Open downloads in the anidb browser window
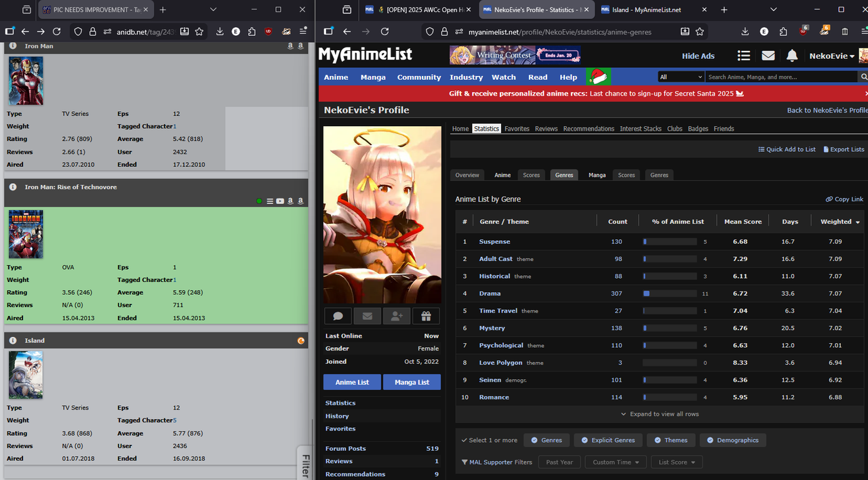Image resolution: width=868 pixels, height=480 pixels. pos(220,31)
